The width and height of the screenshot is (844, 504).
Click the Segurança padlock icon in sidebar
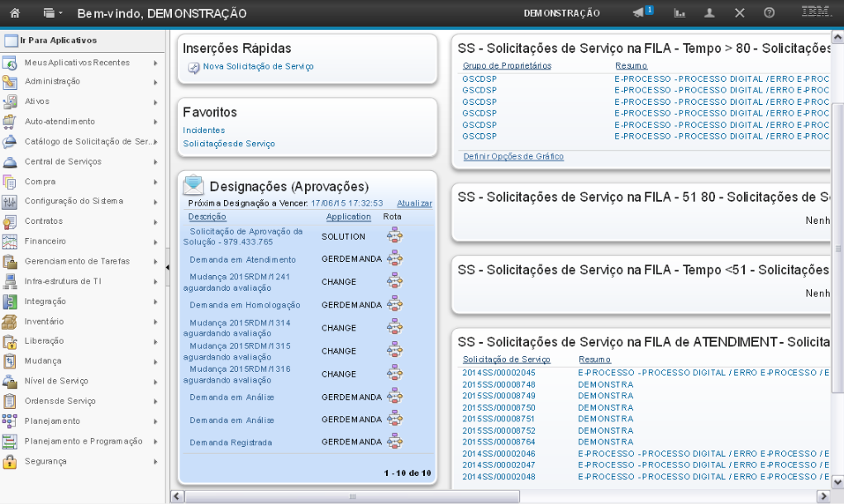point(10,462)
